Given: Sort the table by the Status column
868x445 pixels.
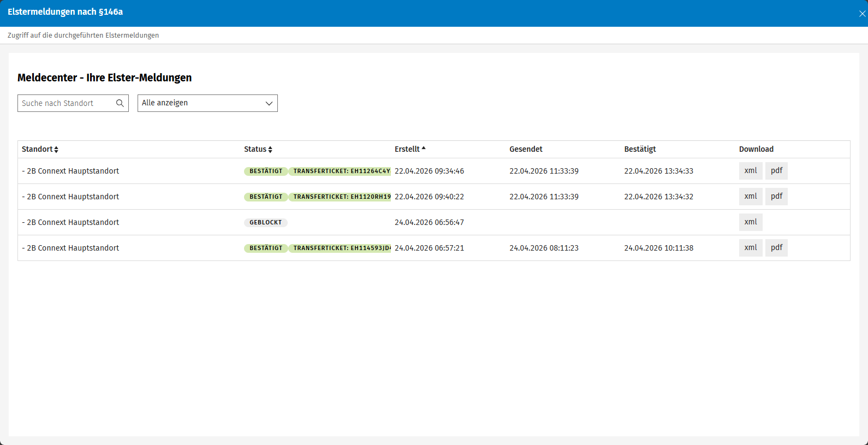Looking at the screenshot, I should click(x=258, y=149).
